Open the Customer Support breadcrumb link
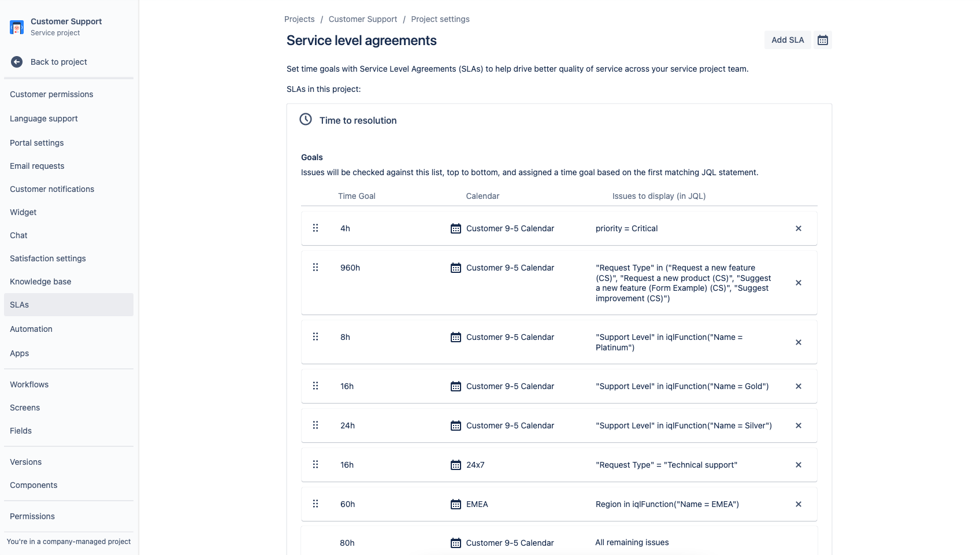 [x=362, y=18]
